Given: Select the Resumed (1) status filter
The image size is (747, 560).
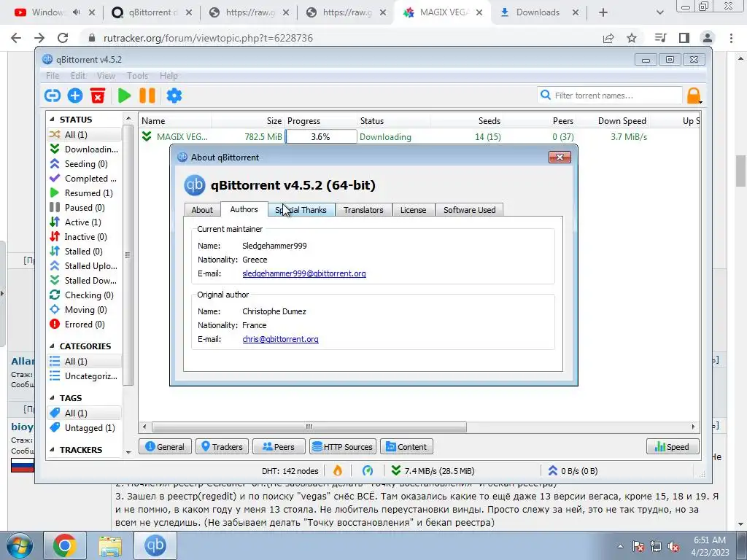Looking at the screenshot, I should pyautogui.click(x=85, y=192).
